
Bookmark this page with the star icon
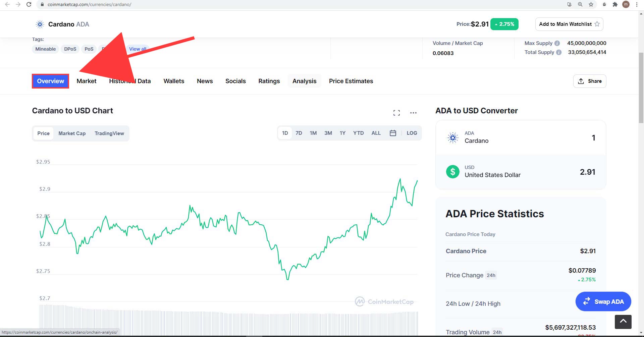point(591,4)
